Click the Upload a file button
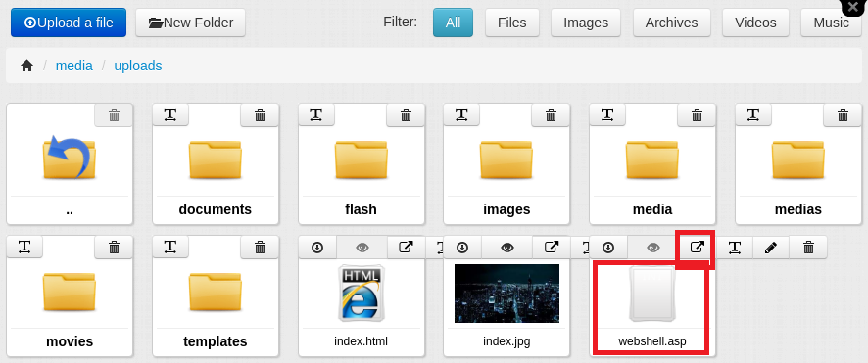868x363 pixels. point(69,23)
